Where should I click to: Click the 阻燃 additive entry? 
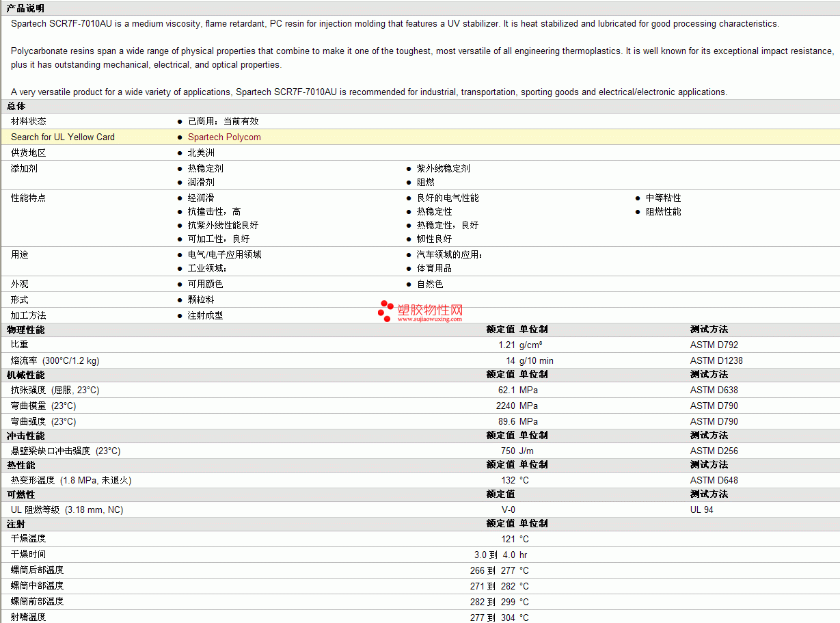click(426, 182)
